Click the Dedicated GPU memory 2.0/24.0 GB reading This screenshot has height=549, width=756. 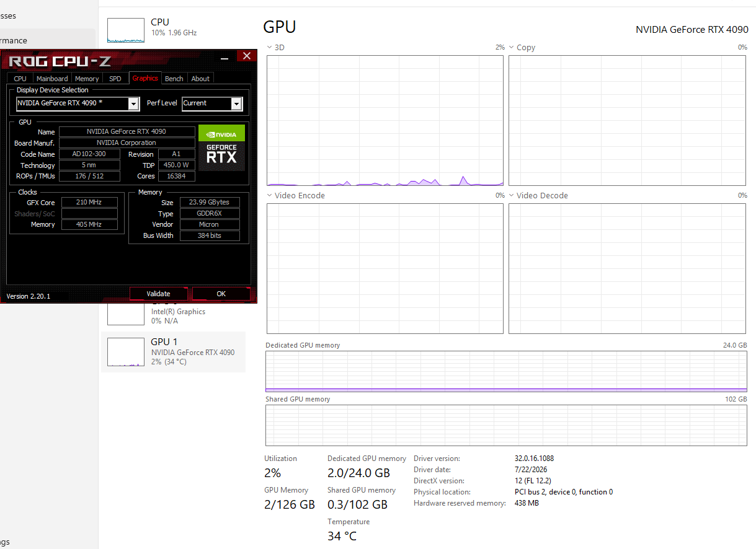click(x=358, y=473)
